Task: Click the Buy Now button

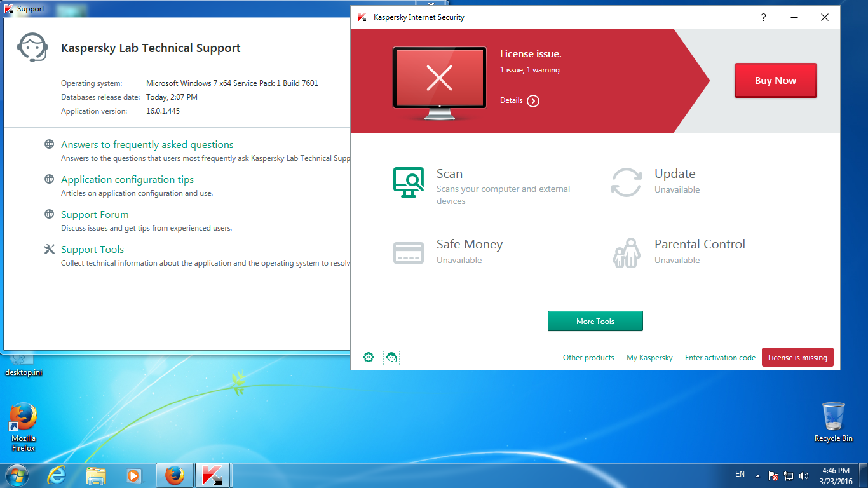Action: 775,81
